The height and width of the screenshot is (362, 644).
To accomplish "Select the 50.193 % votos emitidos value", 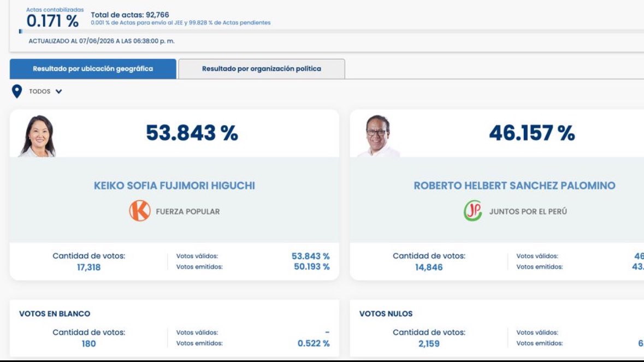I will coord(311,267).
